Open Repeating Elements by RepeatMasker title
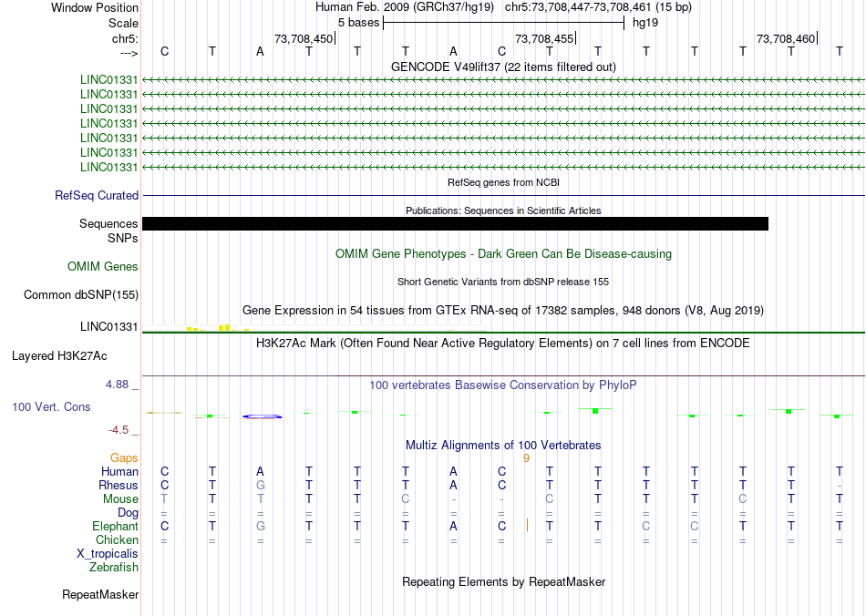 [x=503, y=581]
